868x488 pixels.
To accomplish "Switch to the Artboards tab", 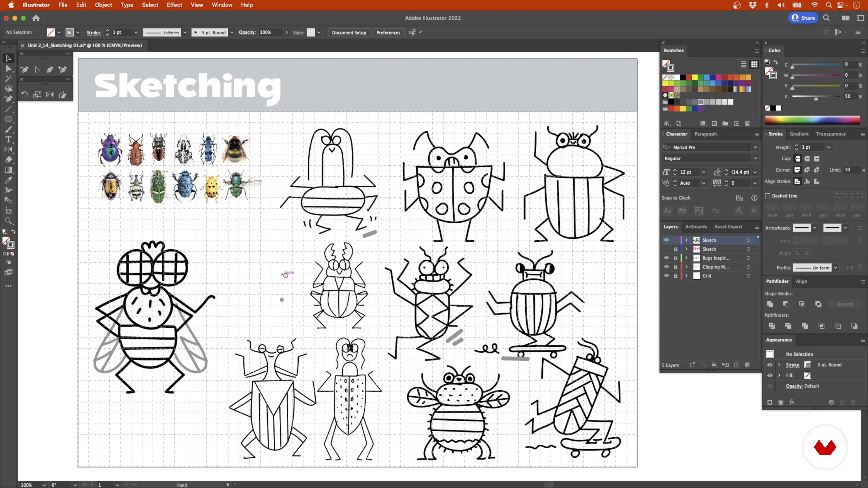I will tap(696, 227).
